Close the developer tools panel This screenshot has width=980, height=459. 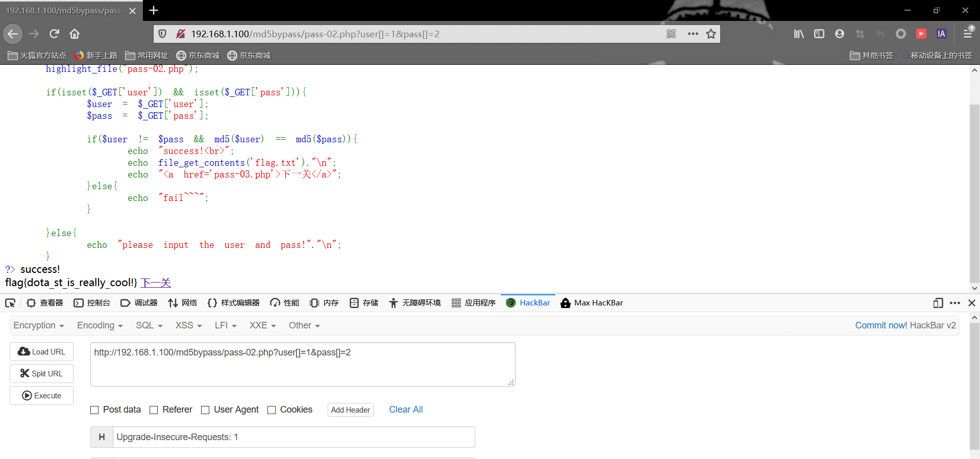[972, 303]
